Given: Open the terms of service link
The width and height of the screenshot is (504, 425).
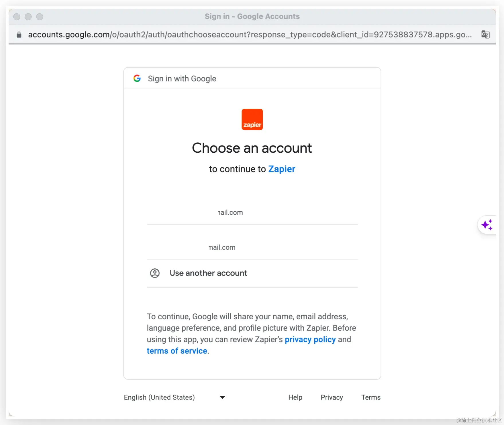Looking at the screenshot, I should (177, 351).
